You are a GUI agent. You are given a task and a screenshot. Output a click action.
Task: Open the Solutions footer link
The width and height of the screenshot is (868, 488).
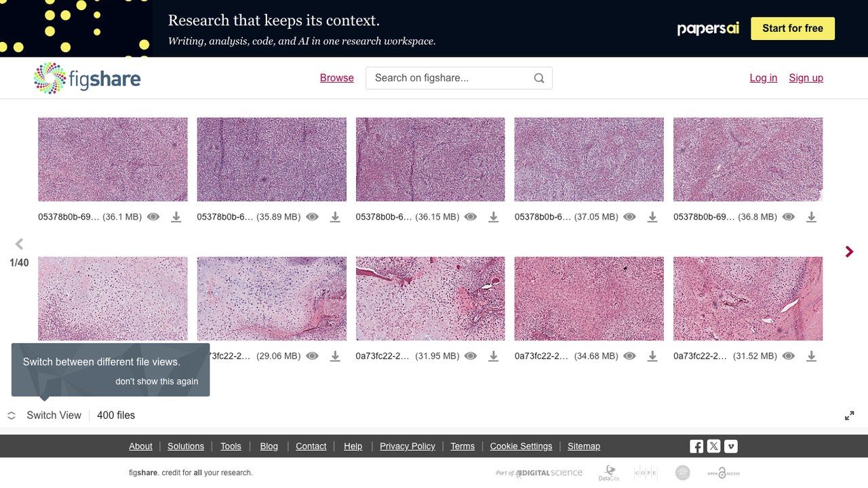pos(186,446)
